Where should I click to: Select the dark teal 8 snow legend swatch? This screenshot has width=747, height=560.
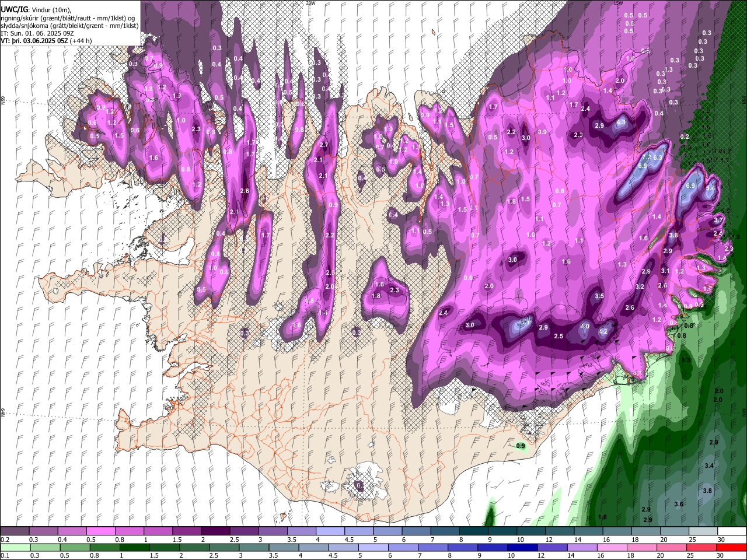pos(473,531)
